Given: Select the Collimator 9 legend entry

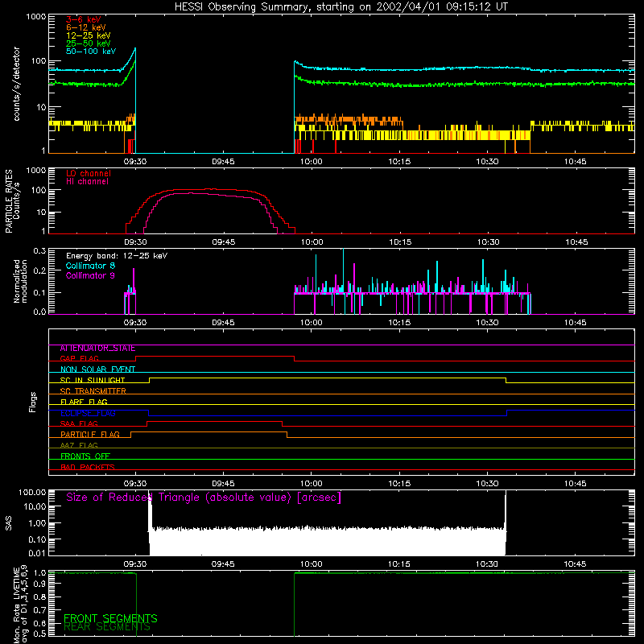Looking at the screenshot, I should tap(90, 275).
